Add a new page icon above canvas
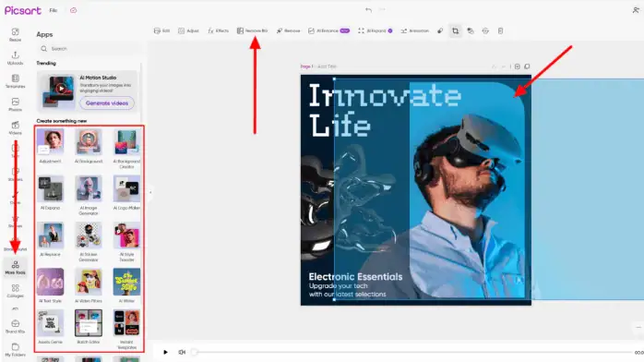 (x=517, y=66)
